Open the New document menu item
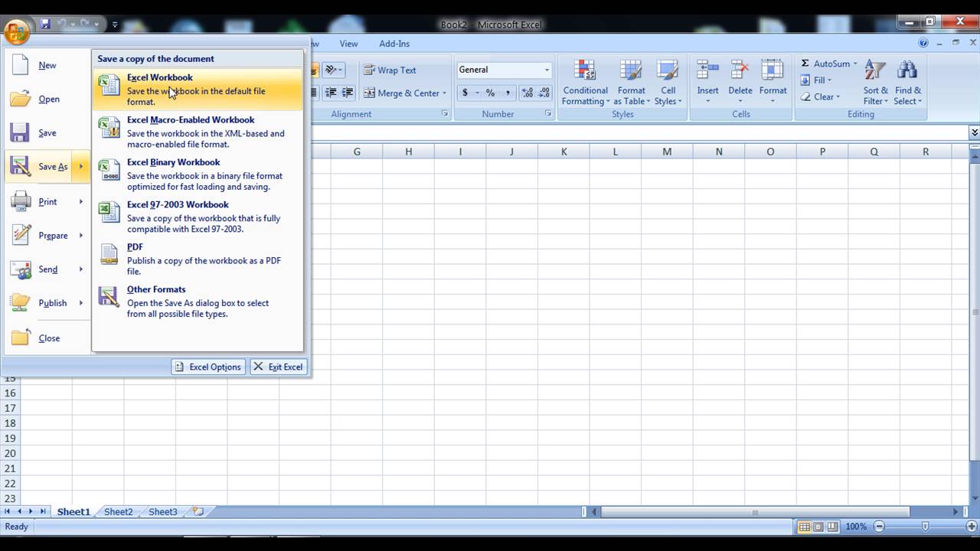The height and width of the screenshot is (551, 980). click(47, 65)
